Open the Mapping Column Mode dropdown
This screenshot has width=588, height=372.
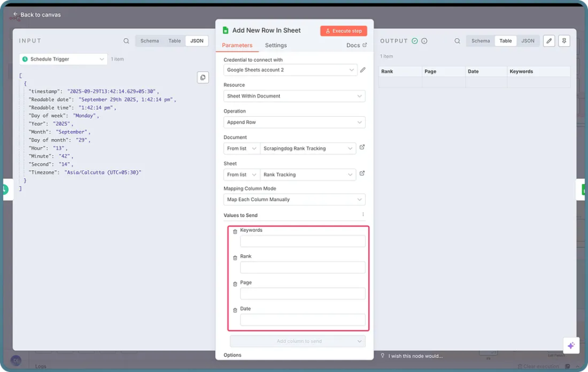click(x=294, y=199)
